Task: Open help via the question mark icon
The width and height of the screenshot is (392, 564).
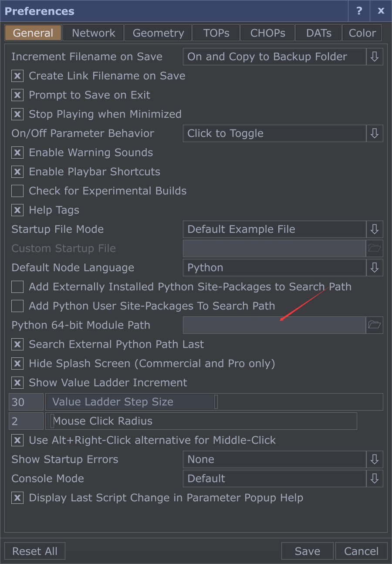Action: (x=359, y=11)
